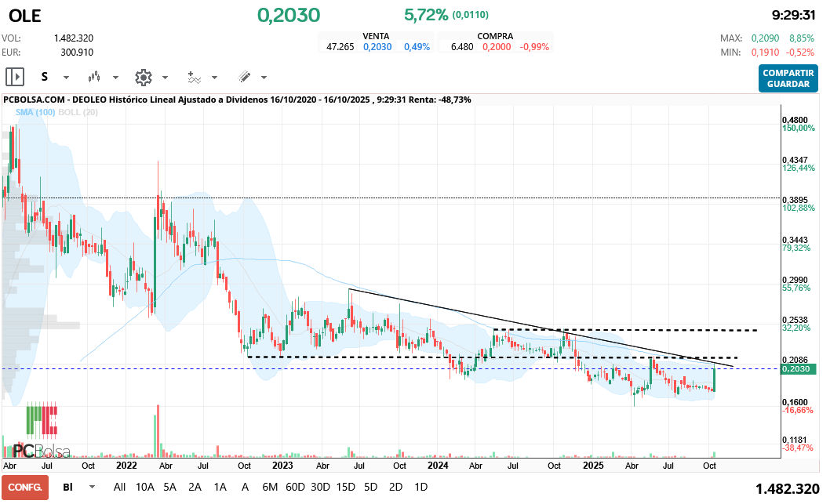Select the 6M time range
The image size is (830, 504).
coord(270,487)
